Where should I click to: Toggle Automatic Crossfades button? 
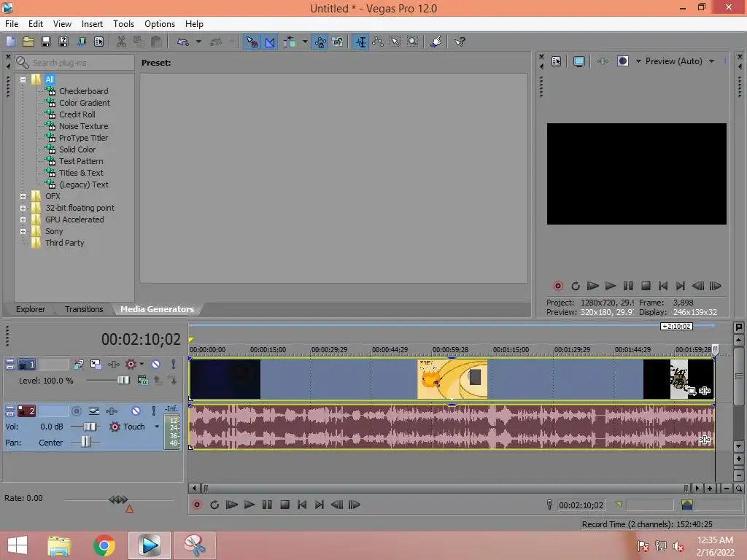click(270, 42)
